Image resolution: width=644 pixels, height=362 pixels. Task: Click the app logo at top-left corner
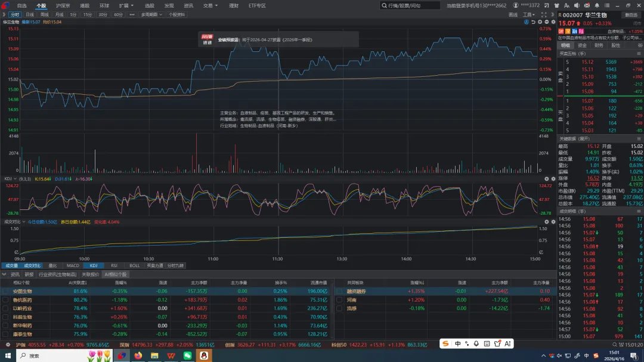point(5,5)
